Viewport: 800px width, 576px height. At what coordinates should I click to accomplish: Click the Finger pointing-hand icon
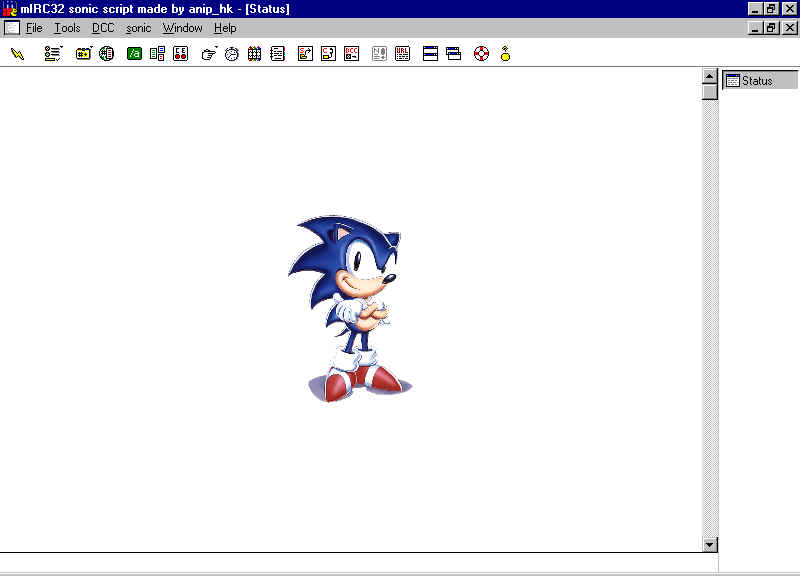pyautogui.click(x=209, y=54)
